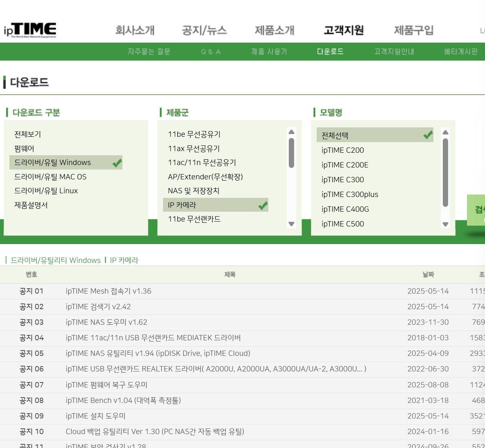Click checkmark beside 드라이버/유틸 Windows
The width and height of the screenshot is (485, 448).
tap(117, 163)
